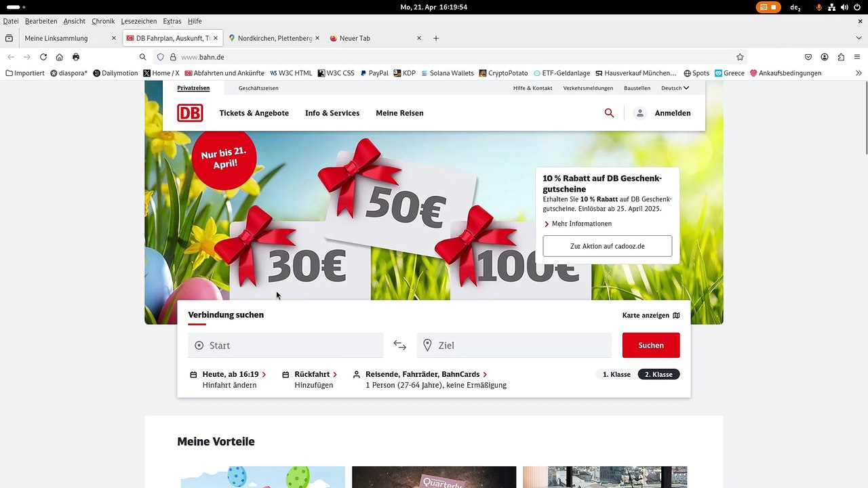Open the Chronik menu
Screen dimensions: 868x488
click(103, 21)
